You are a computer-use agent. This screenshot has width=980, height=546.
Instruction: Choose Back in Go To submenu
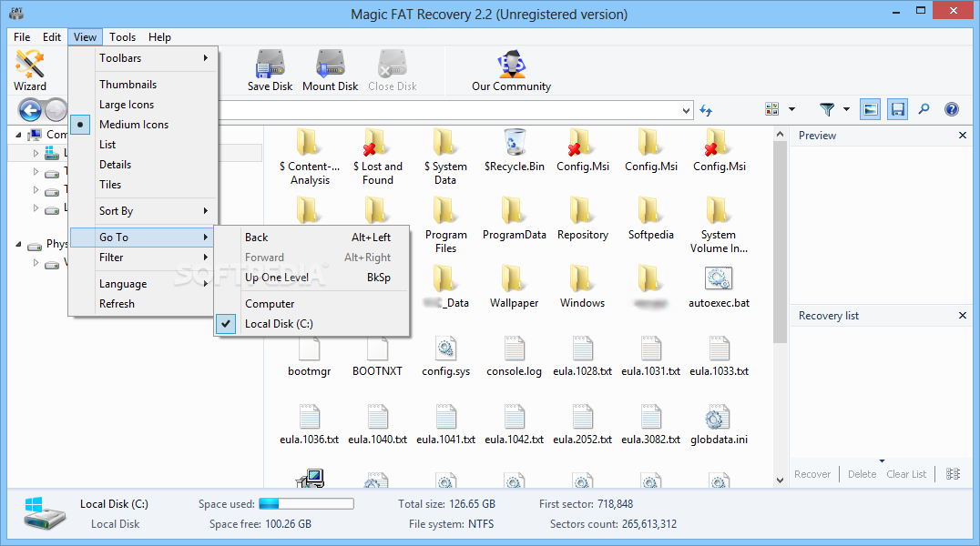pyautogui.click(x=312, y=238)
